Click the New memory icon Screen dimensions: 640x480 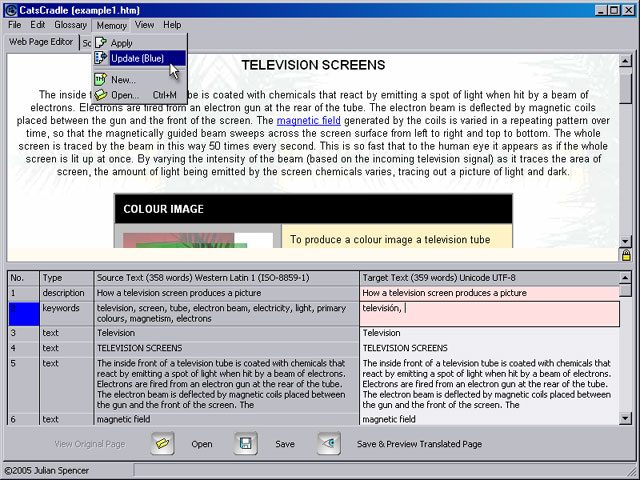pos(100,80)
